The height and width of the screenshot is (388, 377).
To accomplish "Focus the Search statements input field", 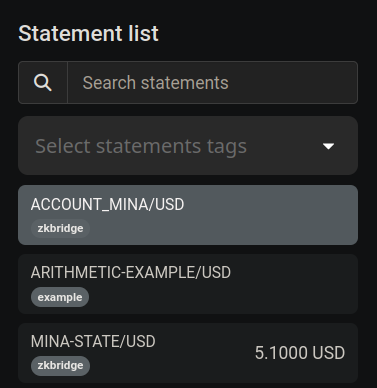I will 213,82.
